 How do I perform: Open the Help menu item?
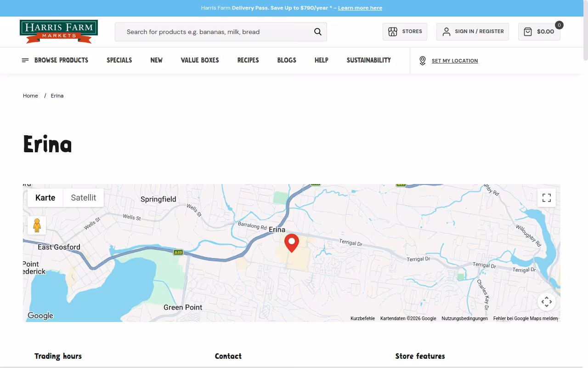[x=322, y=60]
